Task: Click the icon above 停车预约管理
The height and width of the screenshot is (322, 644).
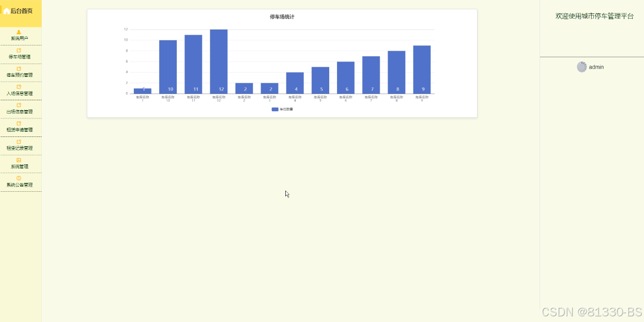Action: click(x=19, y=69)
